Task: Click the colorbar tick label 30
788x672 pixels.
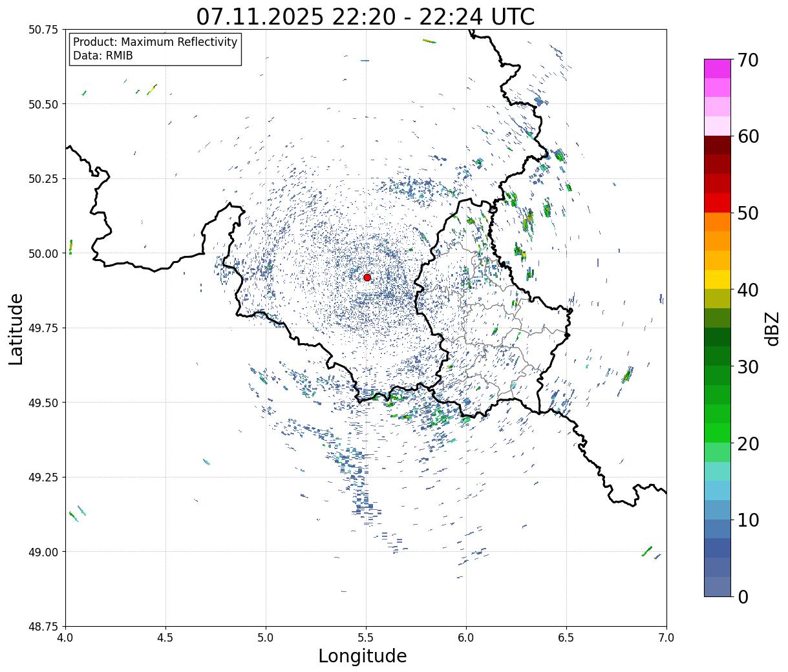Action: pos(749,366)
